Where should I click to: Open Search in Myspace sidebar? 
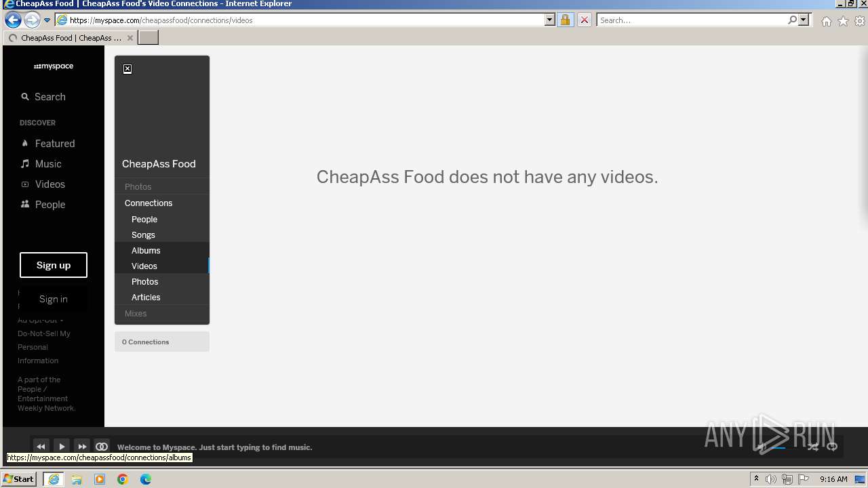(50, 97)
